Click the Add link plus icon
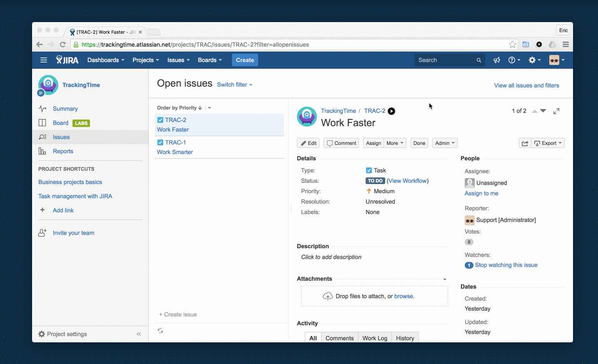 (x=42, y=210)
